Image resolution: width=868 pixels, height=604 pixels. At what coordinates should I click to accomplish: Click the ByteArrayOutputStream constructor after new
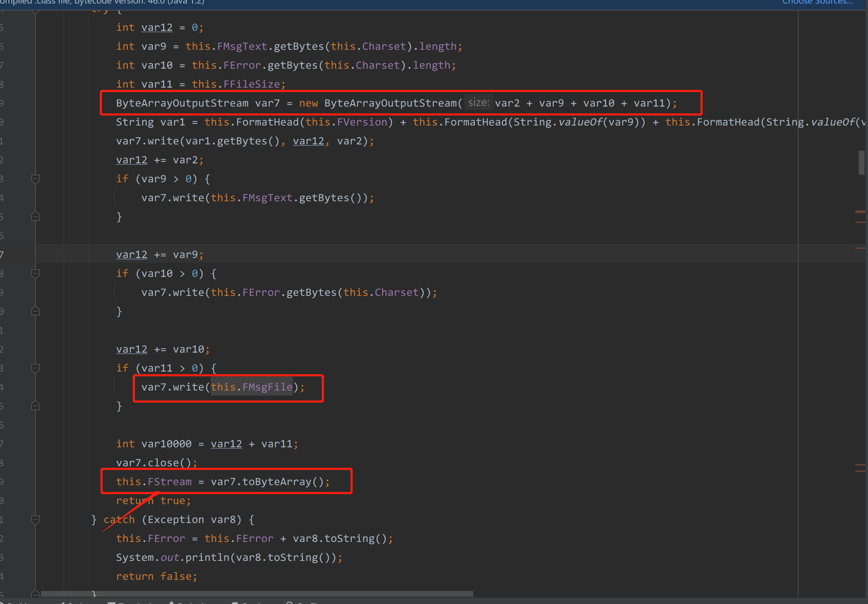click(x=393, y=103)
